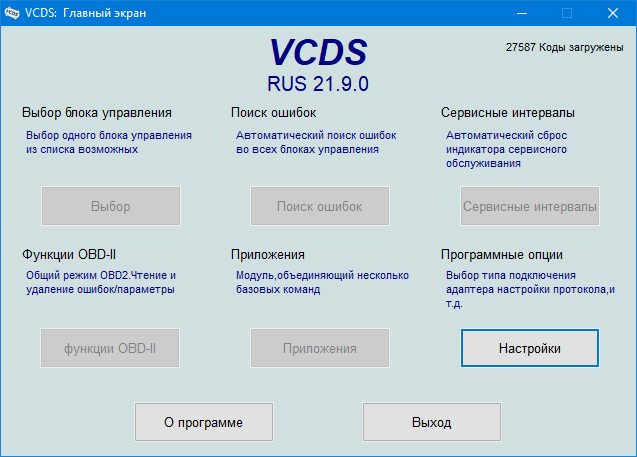The width and height of the screenshot is (637, 457).
Task: Show the О программе dialog
Action: pos(204,422)
